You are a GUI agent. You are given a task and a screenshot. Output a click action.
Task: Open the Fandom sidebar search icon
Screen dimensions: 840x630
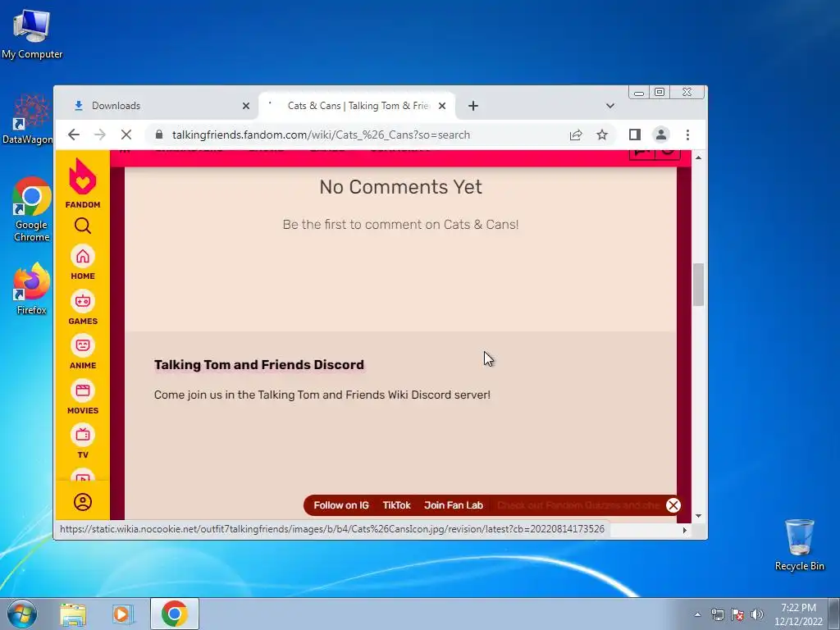click(83, 226)
